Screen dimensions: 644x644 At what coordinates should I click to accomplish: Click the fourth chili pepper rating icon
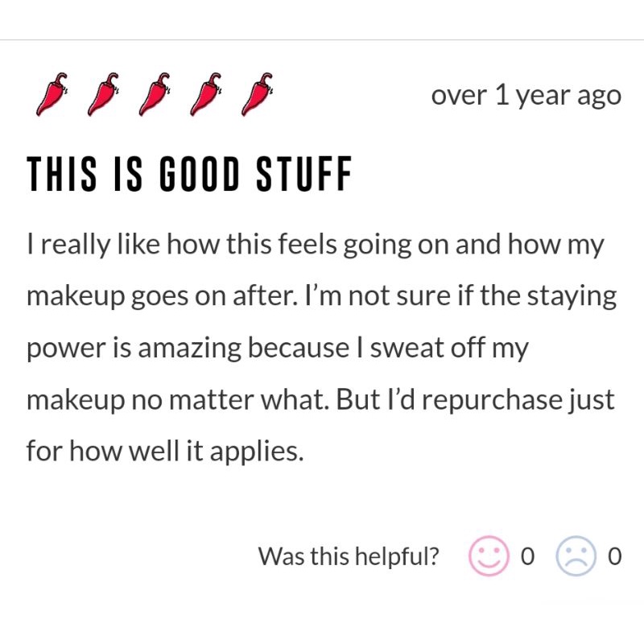pos(206,95)
